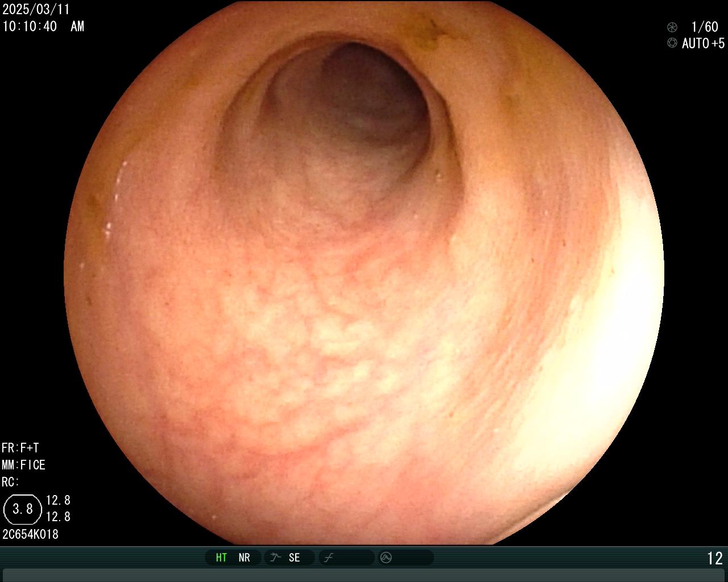This screenshot has width=728, height=582.
Task: Click the RC: label
Action: click(10, 482)
